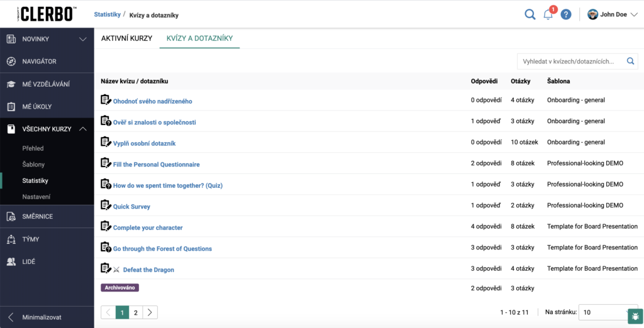The height and width of the screenshot is (328, 644).
Task: Select Statistiky submenu item
Action: click(x=35, y=180)
